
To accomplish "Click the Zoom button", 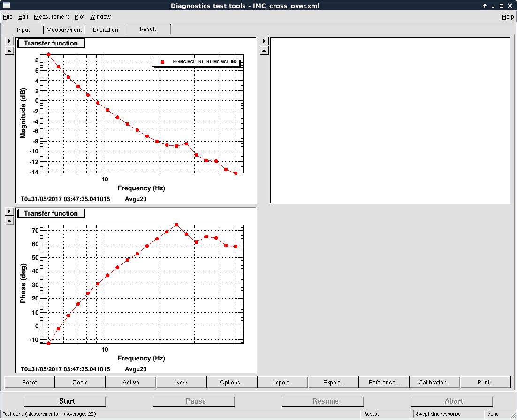I will (x=80, y=382).
